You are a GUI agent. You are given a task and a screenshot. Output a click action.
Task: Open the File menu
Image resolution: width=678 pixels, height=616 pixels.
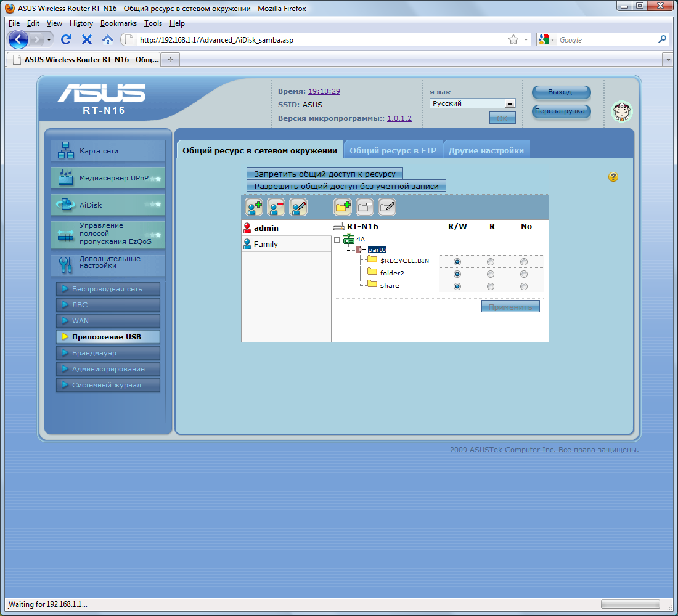pos(14,23)
